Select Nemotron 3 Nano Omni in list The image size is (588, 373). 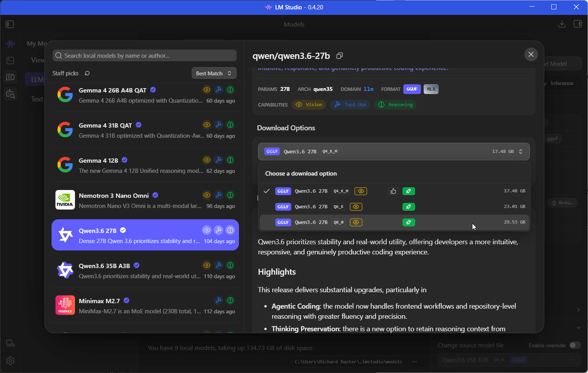pyautogui.click(x=145, y=200)
